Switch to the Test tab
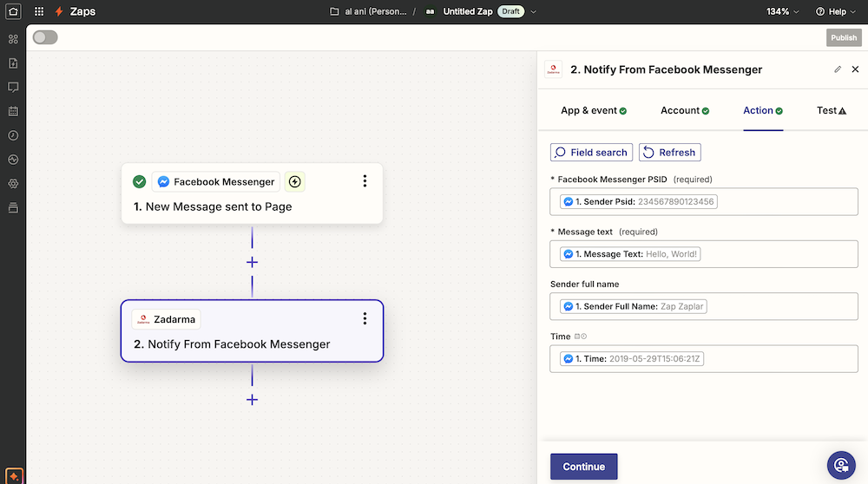Viewport: 868px width, 484px height. coord(831,110)
